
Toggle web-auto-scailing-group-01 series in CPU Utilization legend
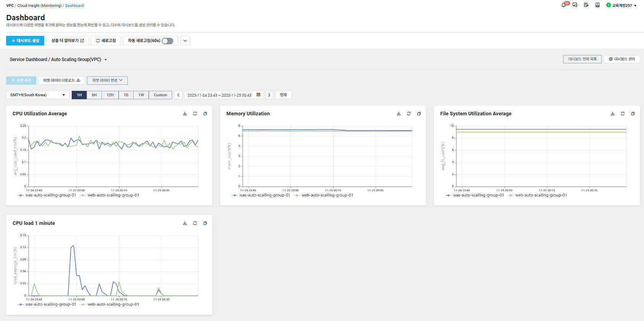[x=109, y=195]
